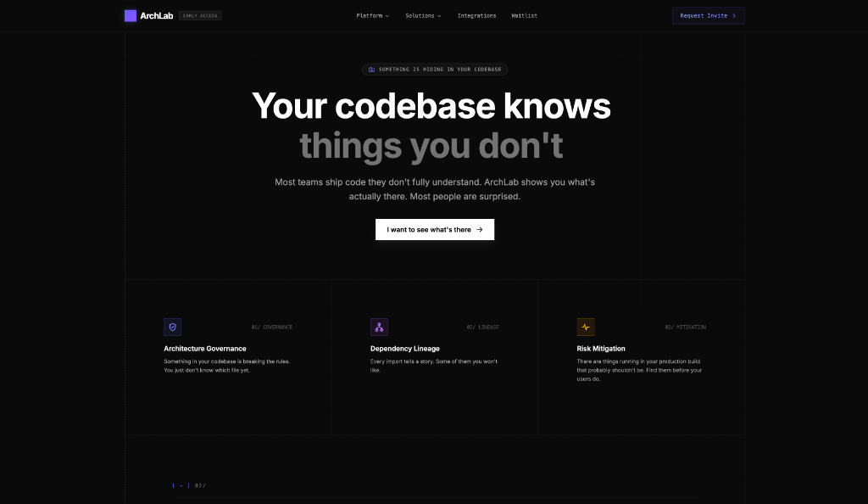
Task: Click the "production build" description text
Action: 639,370
